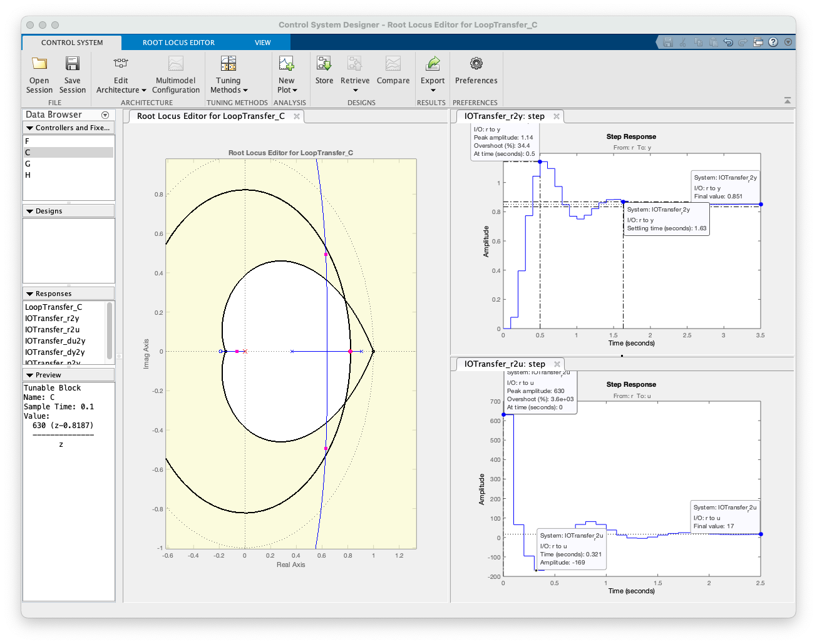Collapse the Responses section
This screenshot has width=817, height=644.
(x=29, y=294)
